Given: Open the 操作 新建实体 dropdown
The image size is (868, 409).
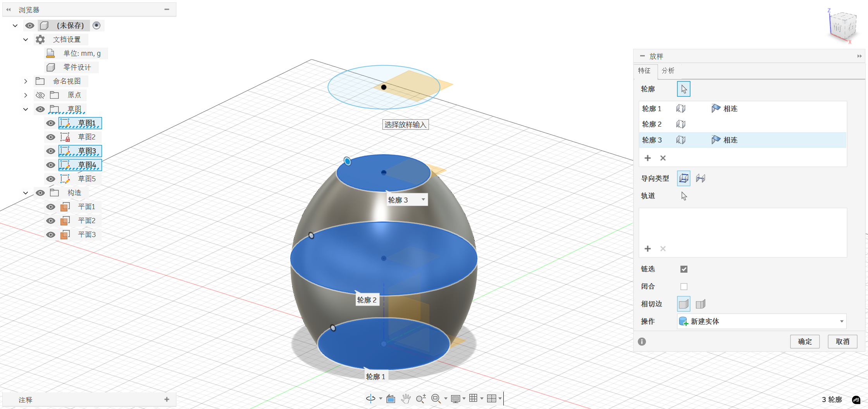Looking at the screenshot, I should tap(762, 321).
